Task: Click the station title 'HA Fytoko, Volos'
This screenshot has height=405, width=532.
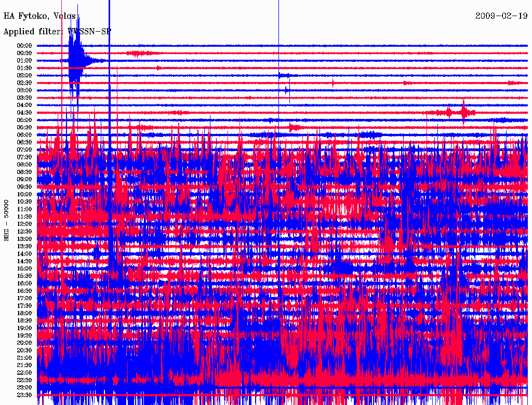Action: point(39,16)
